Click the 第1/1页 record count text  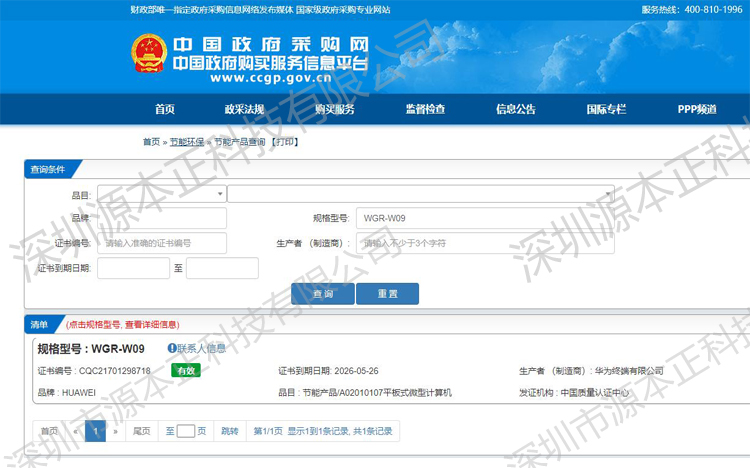pos(323,431)
